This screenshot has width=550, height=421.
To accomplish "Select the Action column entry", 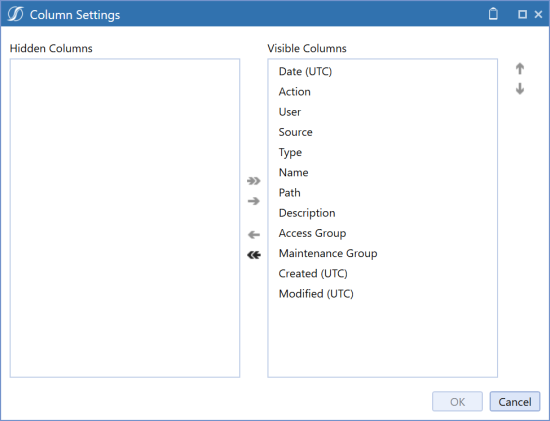I will pos(382,92).
